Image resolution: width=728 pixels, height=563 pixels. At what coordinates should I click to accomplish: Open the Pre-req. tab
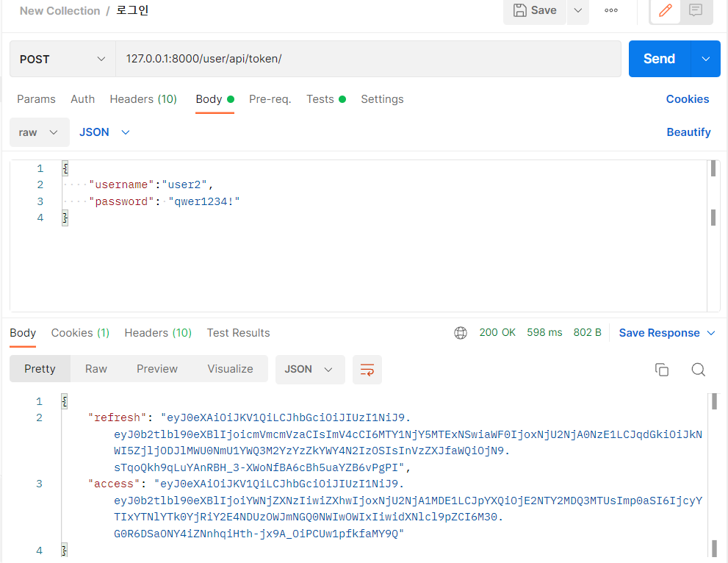pos(270,99)
